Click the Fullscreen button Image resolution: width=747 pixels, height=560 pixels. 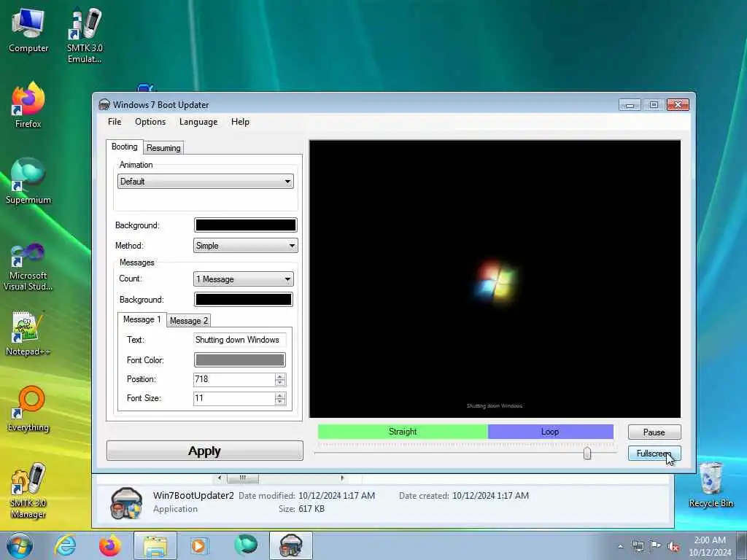[654, 454]
